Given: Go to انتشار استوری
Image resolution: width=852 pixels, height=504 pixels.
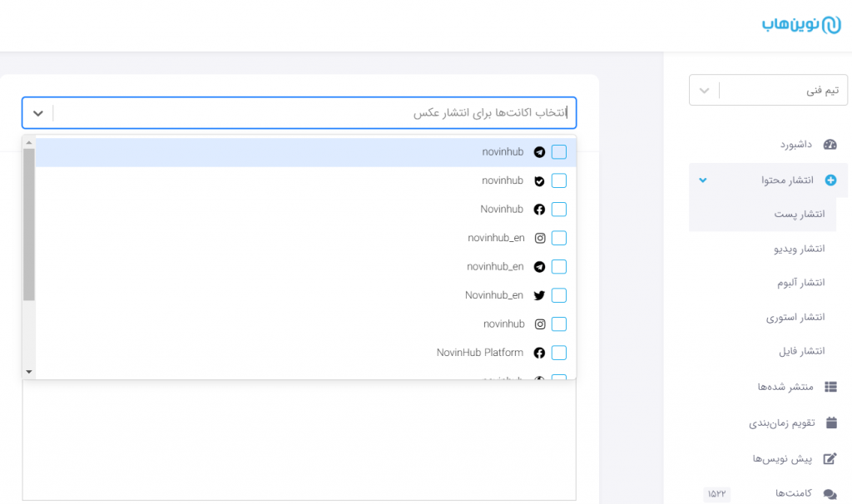Looking at the screenshot, I should click(795, 317).
